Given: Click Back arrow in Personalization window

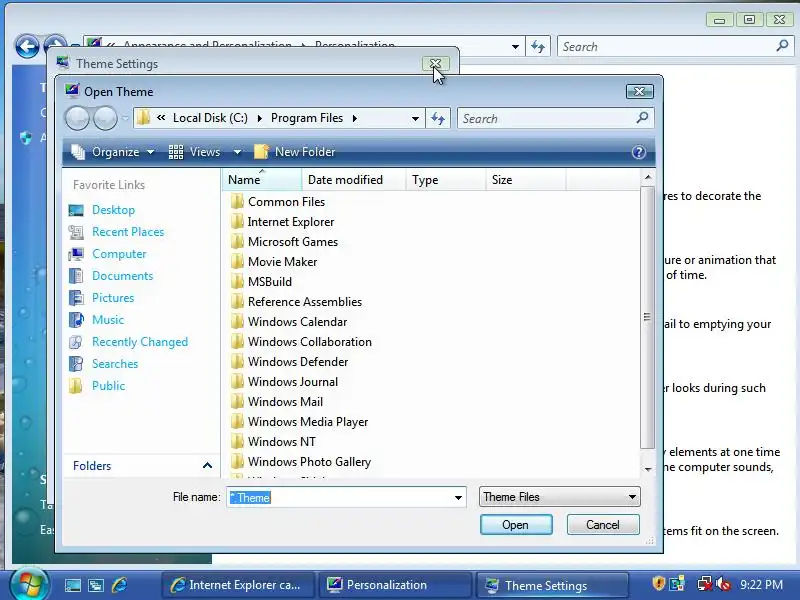Looking at the screenshot, I should 27,47.
